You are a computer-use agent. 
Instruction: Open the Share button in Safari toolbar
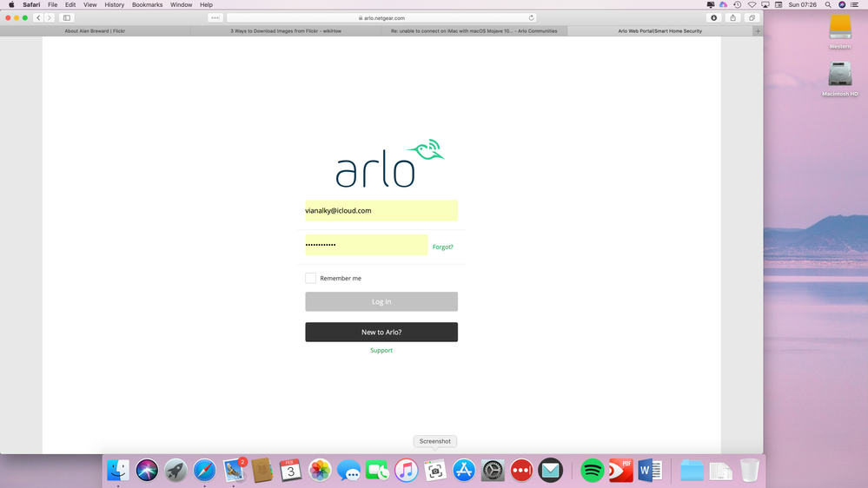coord(733,17)
